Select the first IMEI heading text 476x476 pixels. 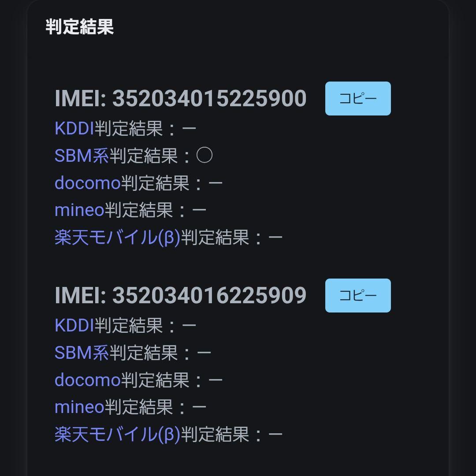(181, 98)
